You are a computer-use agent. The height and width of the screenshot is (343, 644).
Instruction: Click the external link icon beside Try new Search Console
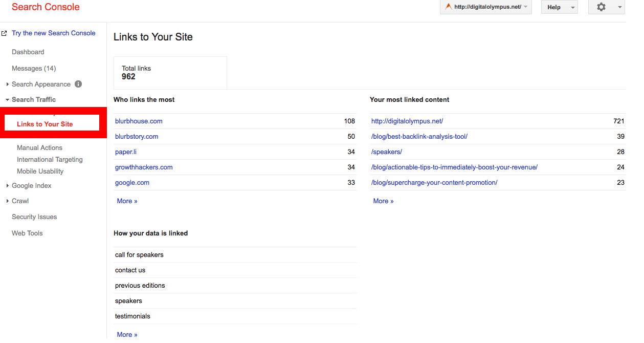click(4, 33)
